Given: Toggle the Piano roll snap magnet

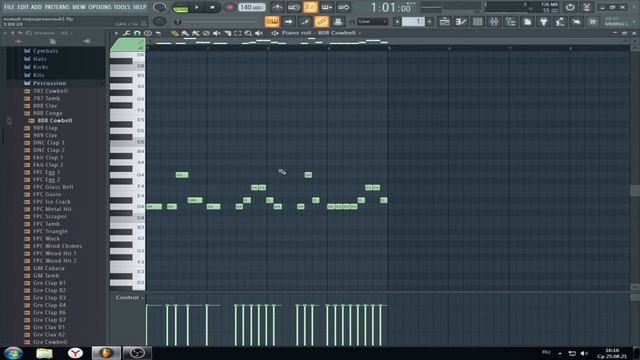Looking at the screenshot, I should [138, 33].
